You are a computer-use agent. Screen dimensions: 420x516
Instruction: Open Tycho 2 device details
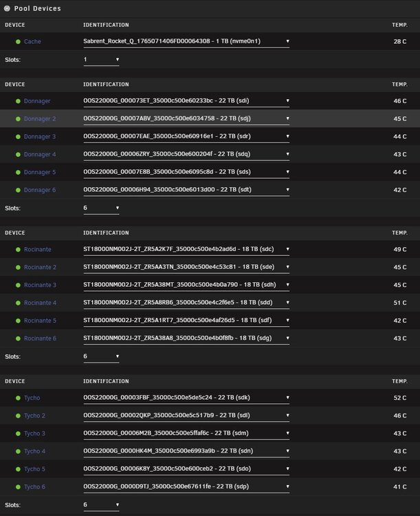[x=34, y=416]
